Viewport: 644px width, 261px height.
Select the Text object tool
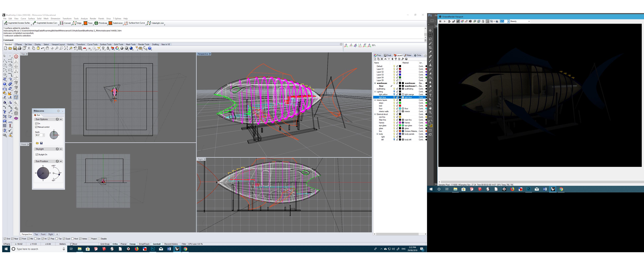tap(4, 112)
